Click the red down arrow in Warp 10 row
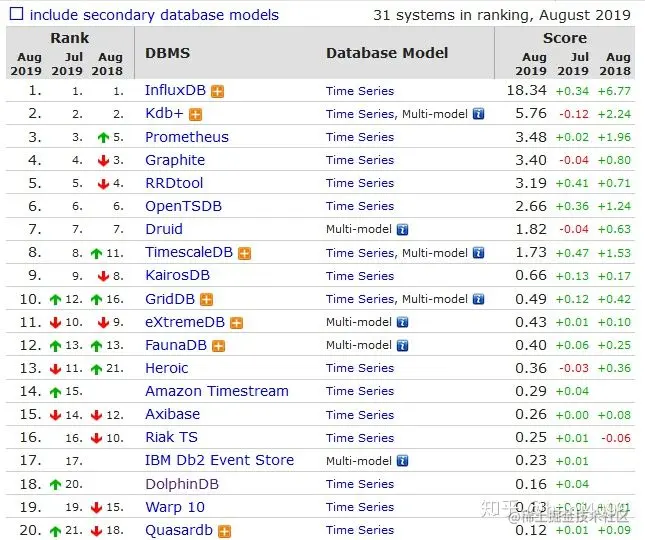The width and height of the screenshot is (645, 540). click(96, 508)
